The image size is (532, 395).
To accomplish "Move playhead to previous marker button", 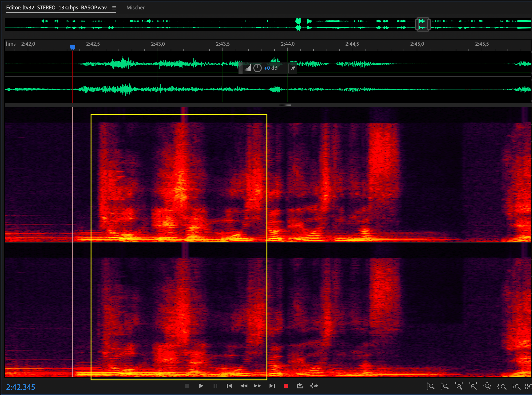I will pos(229,386).
